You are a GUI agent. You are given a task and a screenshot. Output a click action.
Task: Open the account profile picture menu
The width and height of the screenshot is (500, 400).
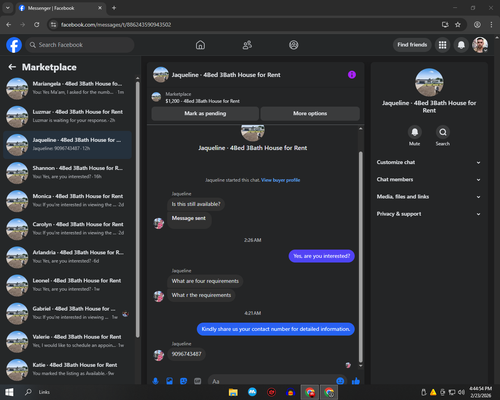point(480,45)
